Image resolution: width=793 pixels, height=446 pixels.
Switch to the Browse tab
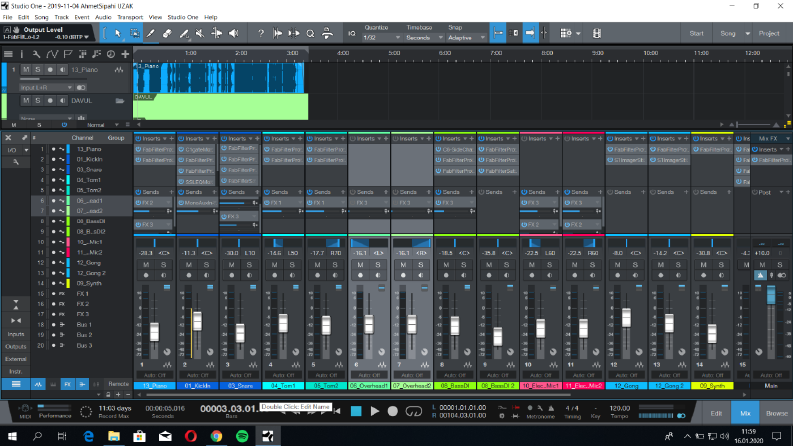776,413
